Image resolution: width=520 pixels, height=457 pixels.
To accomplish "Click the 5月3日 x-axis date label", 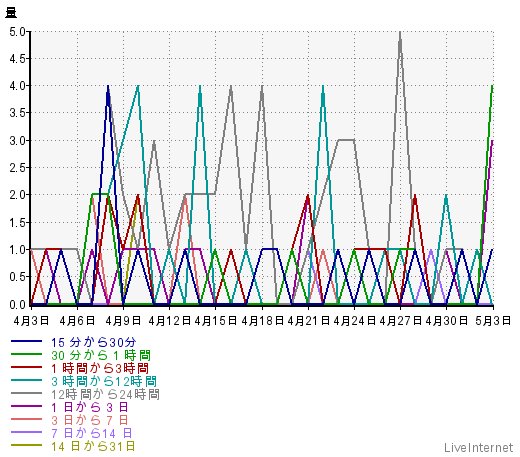I will point(493,321).
